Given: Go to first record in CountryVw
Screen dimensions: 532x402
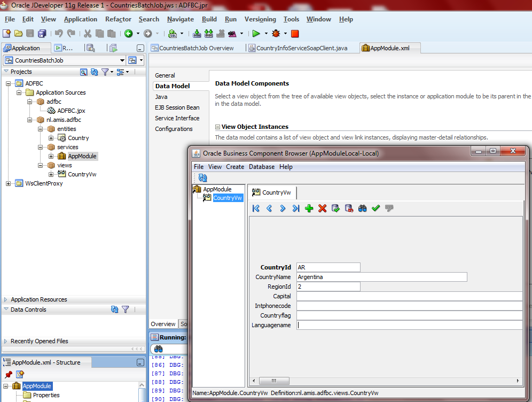Looking at the screenshot, I should (256, 208).
